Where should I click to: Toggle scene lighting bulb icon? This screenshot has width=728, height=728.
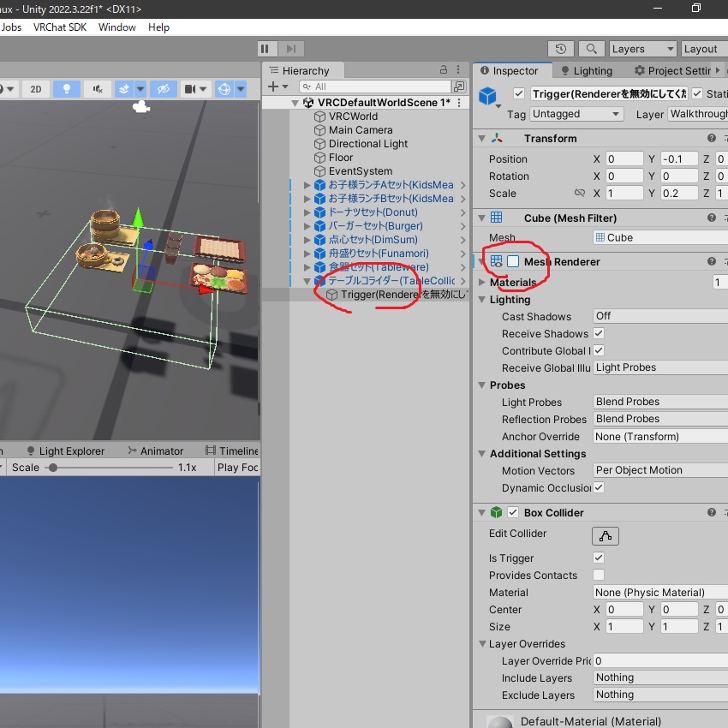click(x=67, y=89)
